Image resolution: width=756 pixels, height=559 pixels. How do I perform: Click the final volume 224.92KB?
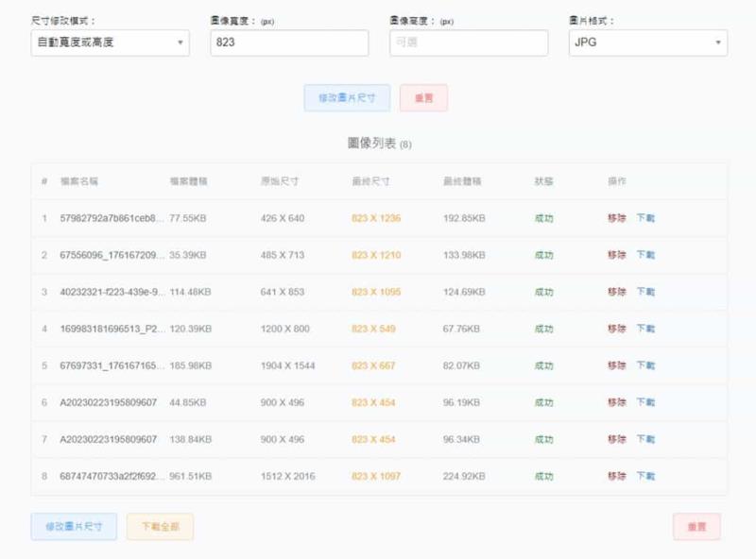464,476
